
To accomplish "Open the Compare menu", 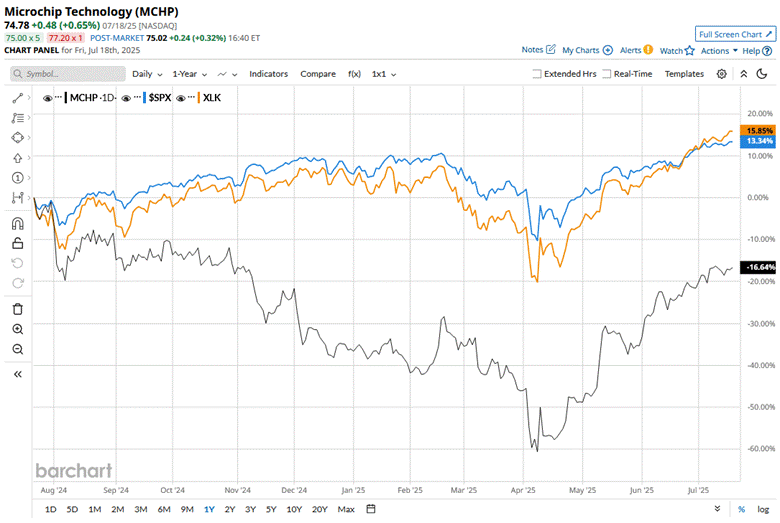I will point(318,74).
